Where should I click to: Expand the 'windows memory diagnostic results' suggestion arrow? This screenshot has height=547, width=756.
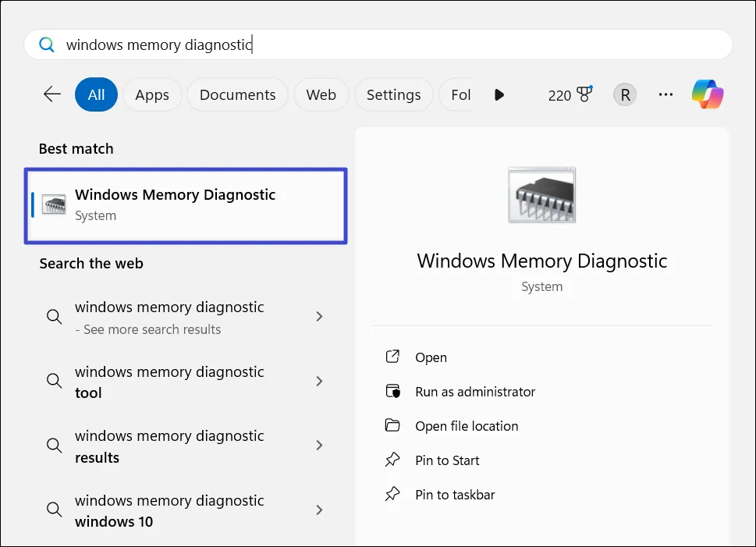pos(319,446)
